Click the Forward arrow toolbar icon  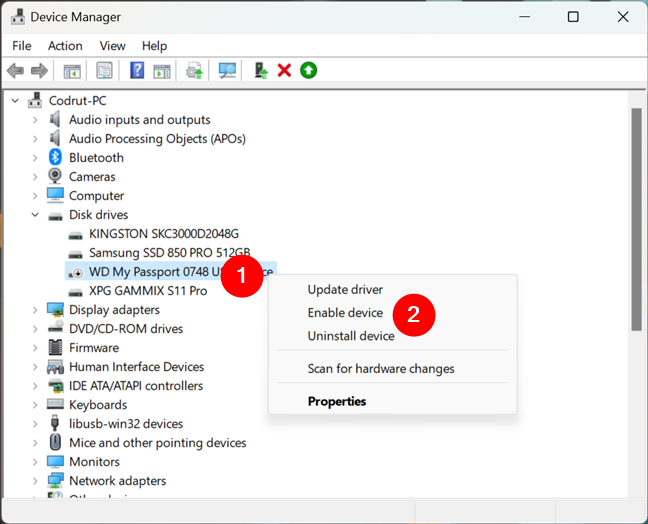pos(40,71)
